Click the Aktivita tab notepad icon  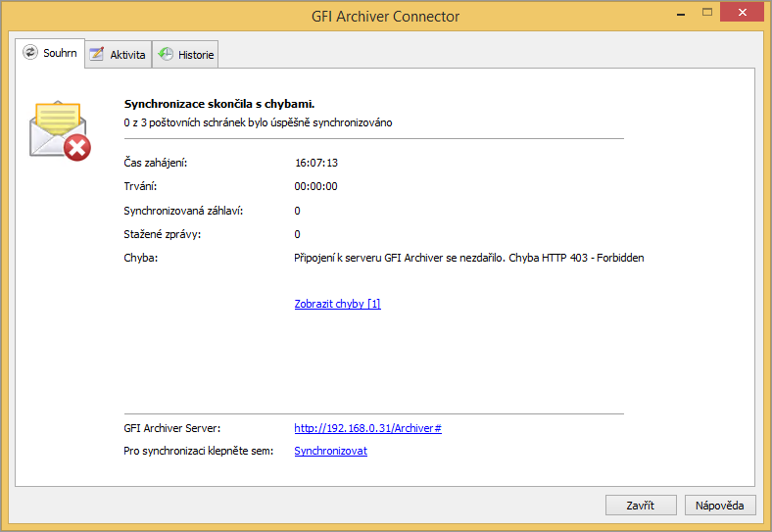tap(97, 54)
